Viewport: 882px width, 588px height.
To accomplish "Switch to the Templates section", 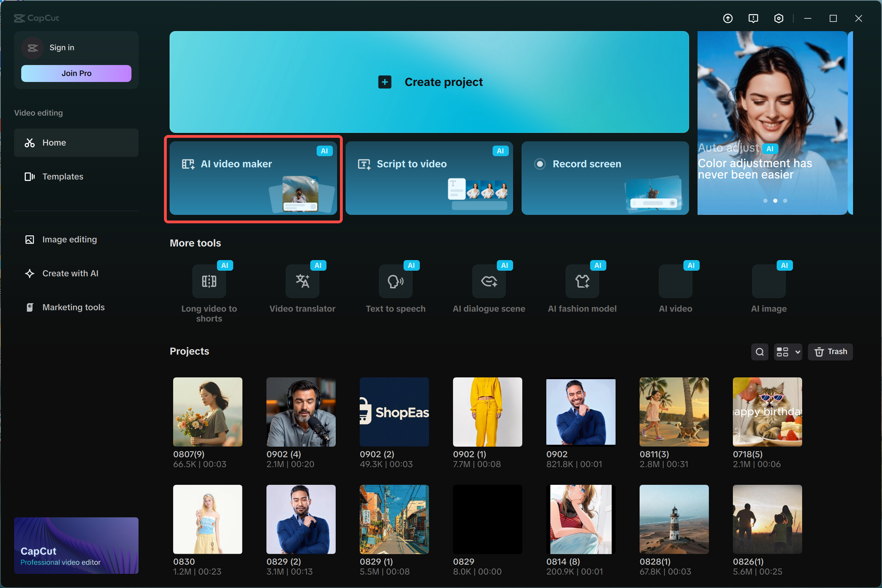I will (x=63, y=176).
